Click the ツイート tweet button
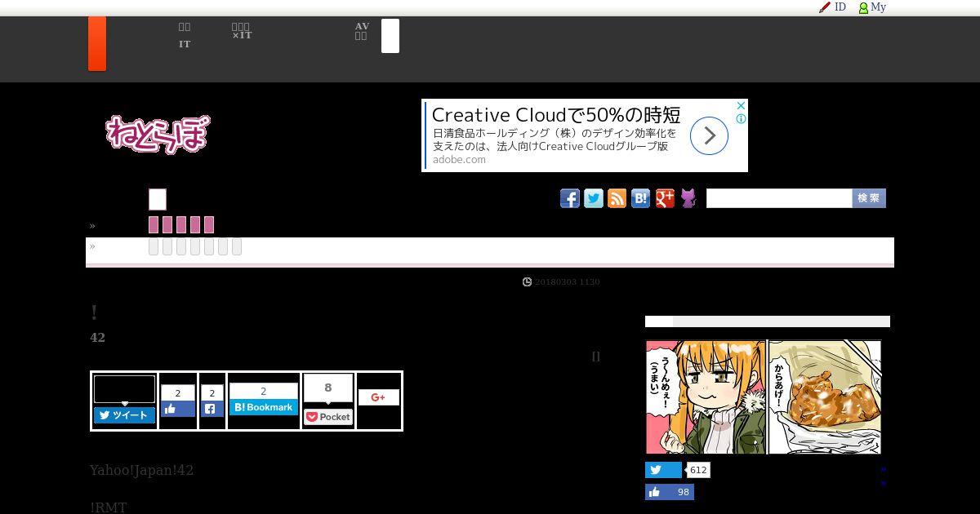980x514 pixels. click(x=124, y=415)
